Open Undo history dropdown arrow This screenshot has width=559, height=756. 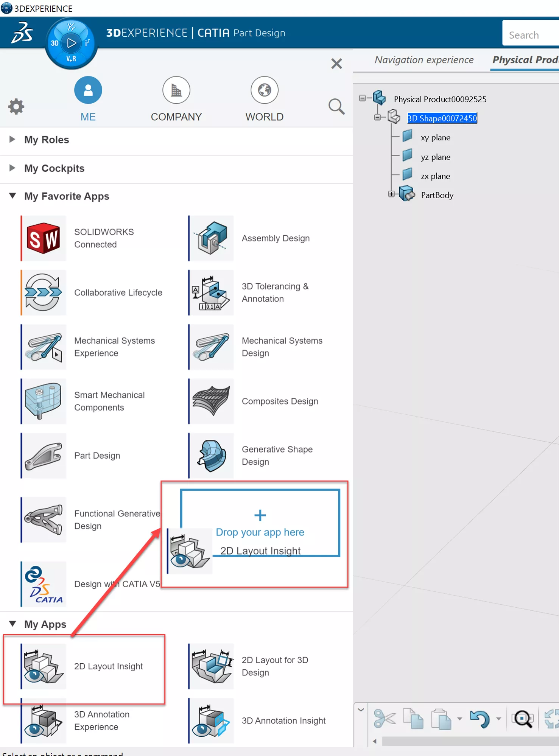[498, 719]
